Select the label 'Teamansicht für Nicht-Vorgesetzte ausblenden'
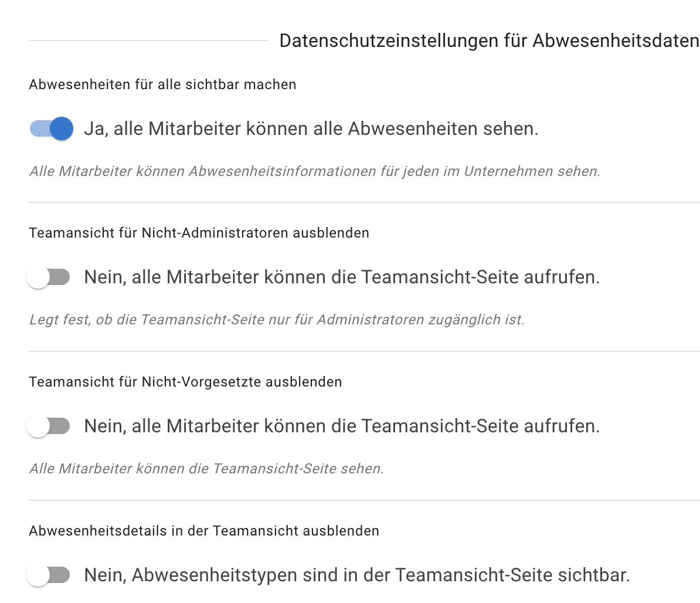The width and height of the screenshot is (700, 603). [185, 381]
